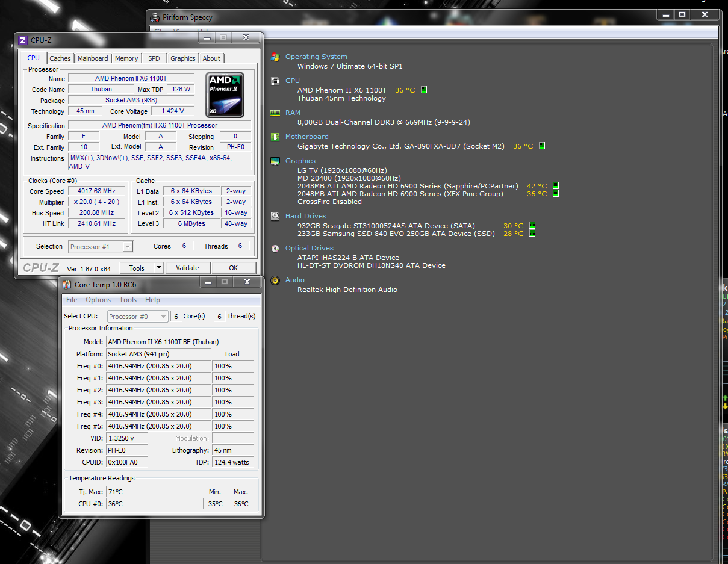Open the Graphics section link in Speccy
The height and width of the screenshot is (564, 728).
pos(300,161)
